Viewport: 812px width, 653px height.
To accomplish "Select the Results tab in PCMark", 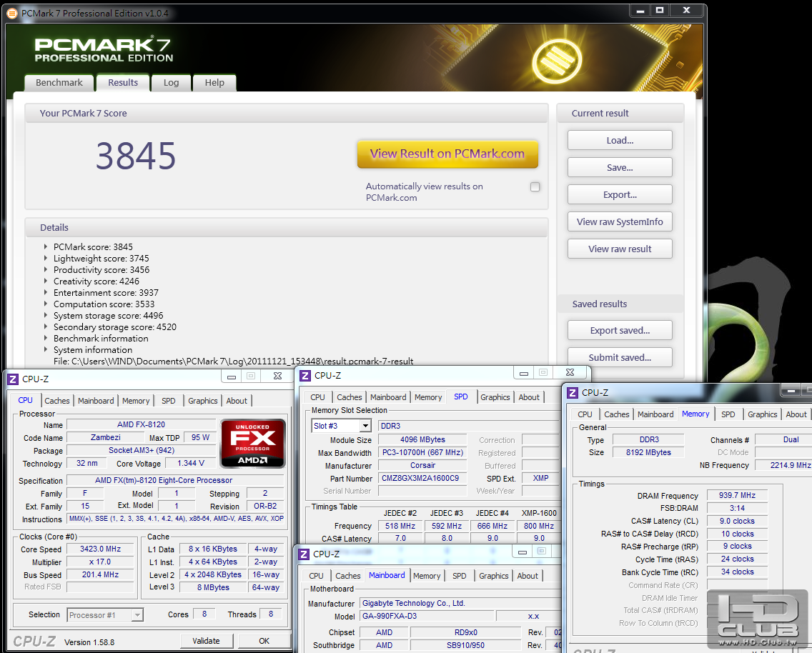I will click(x=123, y=83).
